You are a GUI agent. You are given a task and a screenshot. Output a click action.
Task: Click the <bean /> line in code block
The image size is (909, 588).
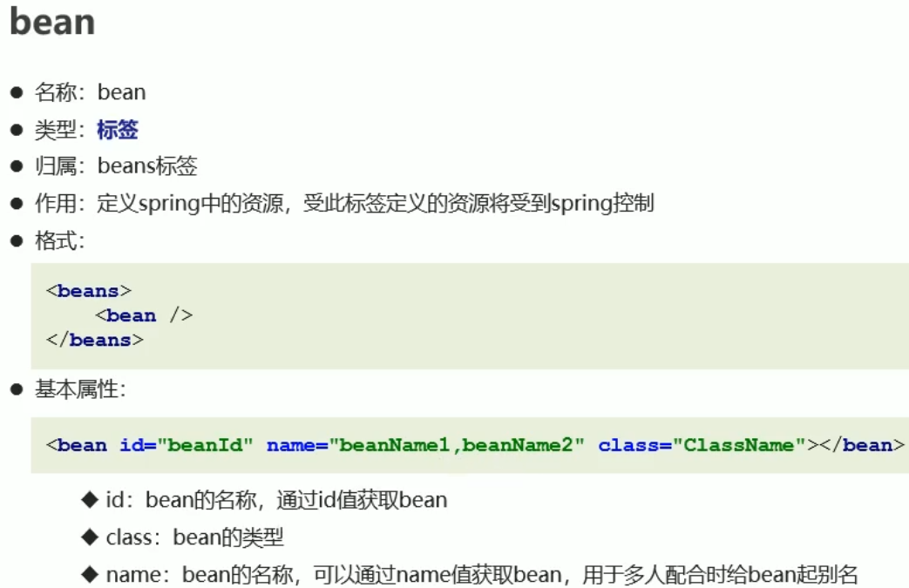145,315
